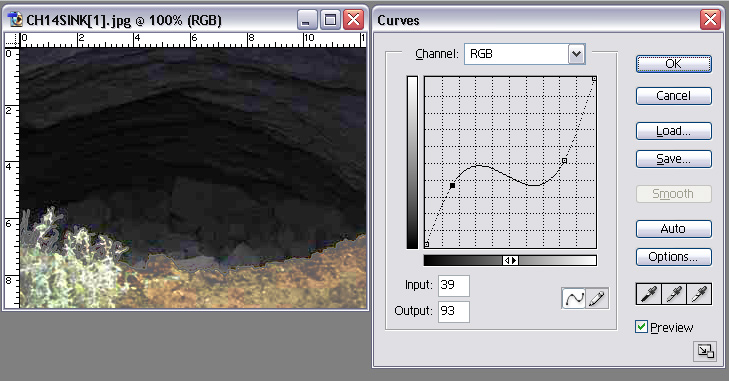This screenshot has height=381, width=729.
Task: Open the Options... dialog
Action: pos(673,257)
